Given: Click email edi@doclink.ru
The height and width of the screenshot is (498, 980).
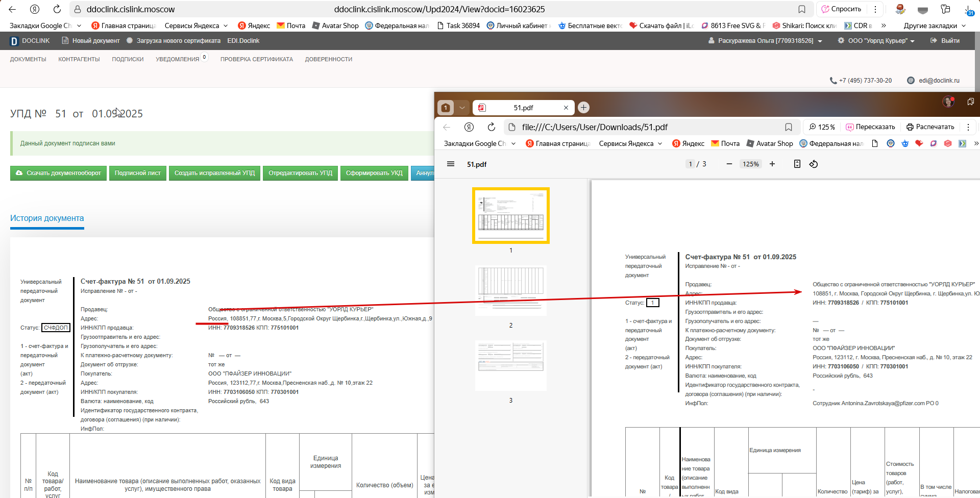Looking at the screenshot, I should [934, 81].
